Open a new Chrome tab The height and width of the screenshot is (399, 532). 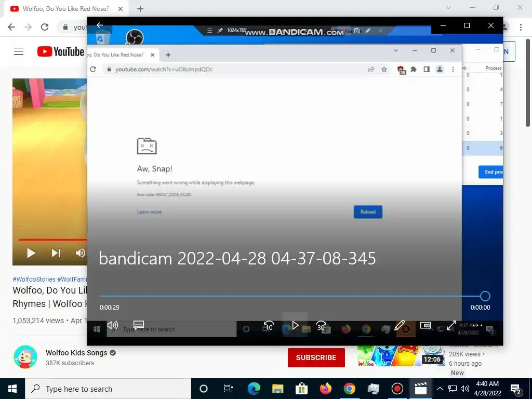coord(140,9)
